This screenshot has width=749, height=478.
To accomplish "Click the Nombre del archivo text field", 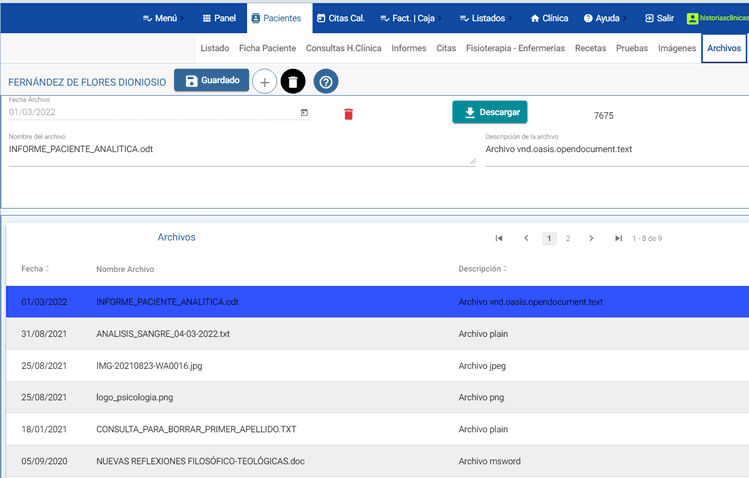I will [x=240, y=149].
